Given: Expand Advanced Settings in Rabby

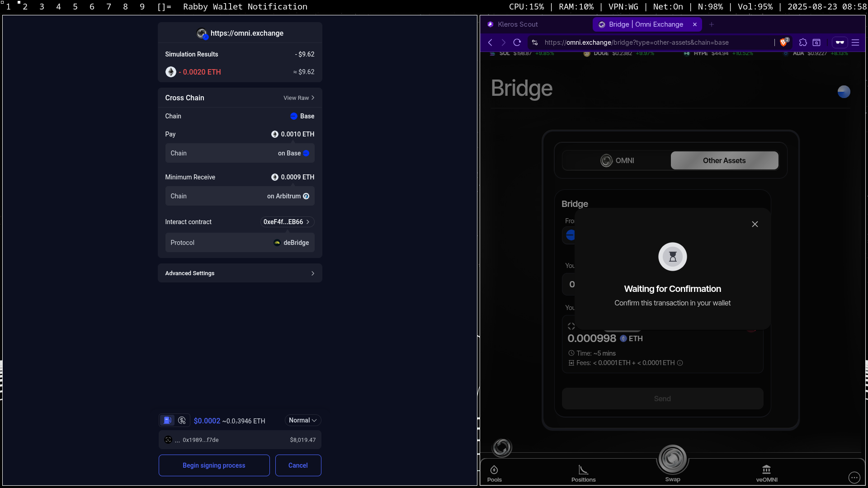Looking at the screenshot, I should (240, 273).
